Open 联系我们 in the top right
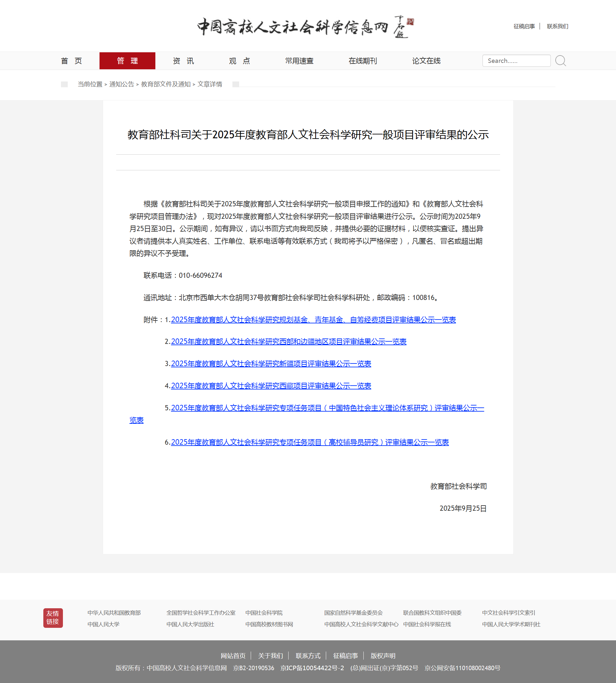This screenshot has width=616, height=683. (x=557, y=26)
